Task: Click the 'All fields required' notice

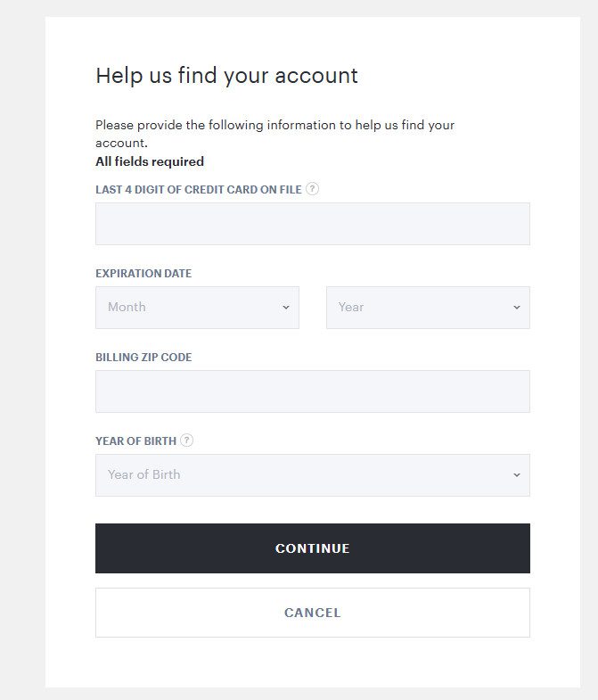Action: 150,161
